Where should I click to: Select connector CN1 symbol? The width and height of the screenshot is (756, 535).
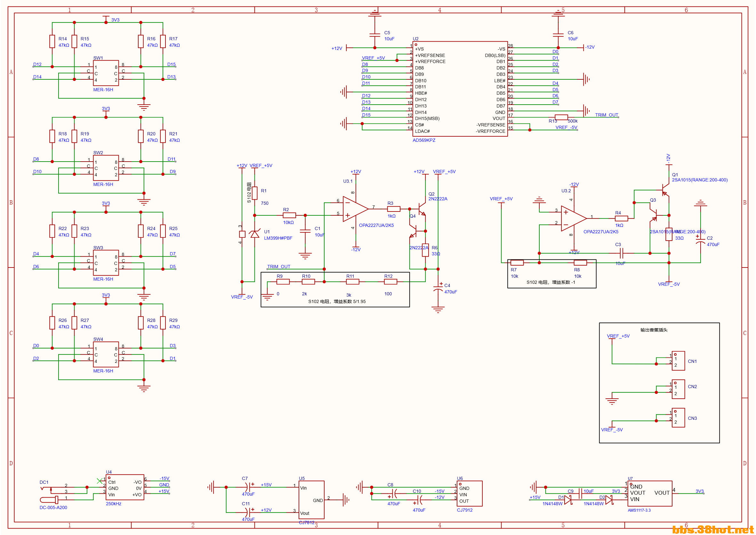pos(678,361)
